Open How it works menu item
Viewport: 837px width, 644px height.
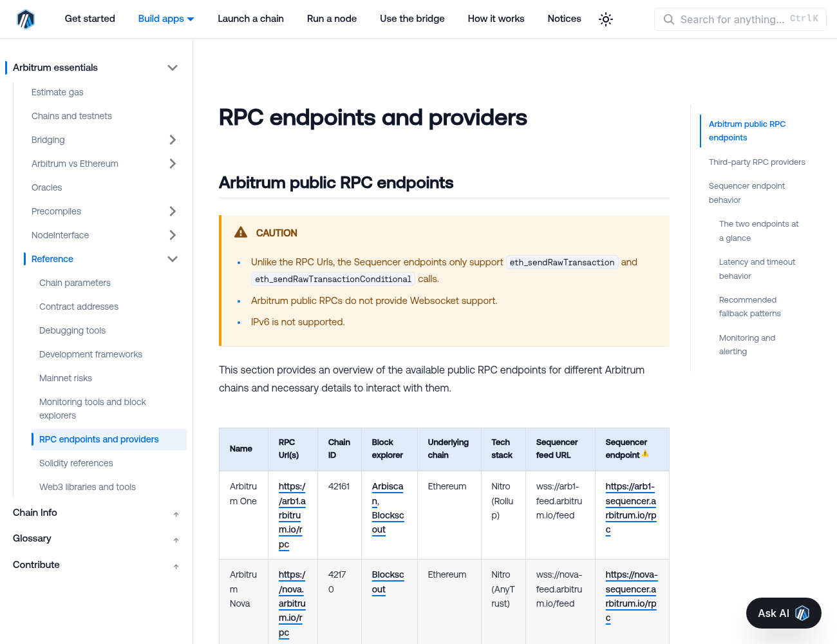pyautogui.click(x=496, y=19)
